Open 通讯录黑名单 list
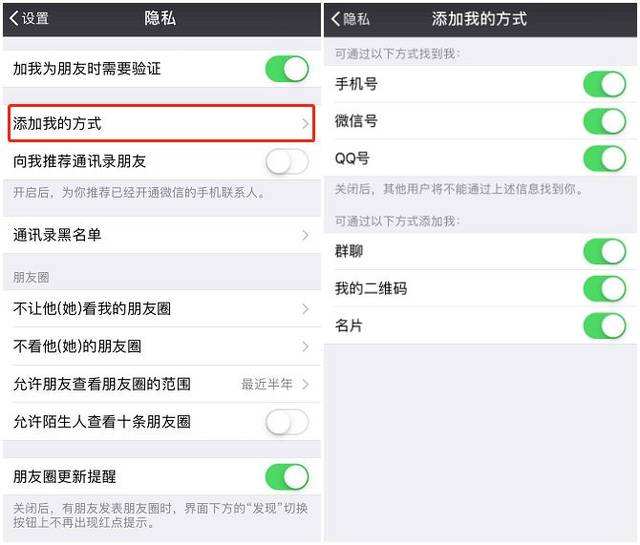This screenshot has height=545, width=640. point(162,235)
